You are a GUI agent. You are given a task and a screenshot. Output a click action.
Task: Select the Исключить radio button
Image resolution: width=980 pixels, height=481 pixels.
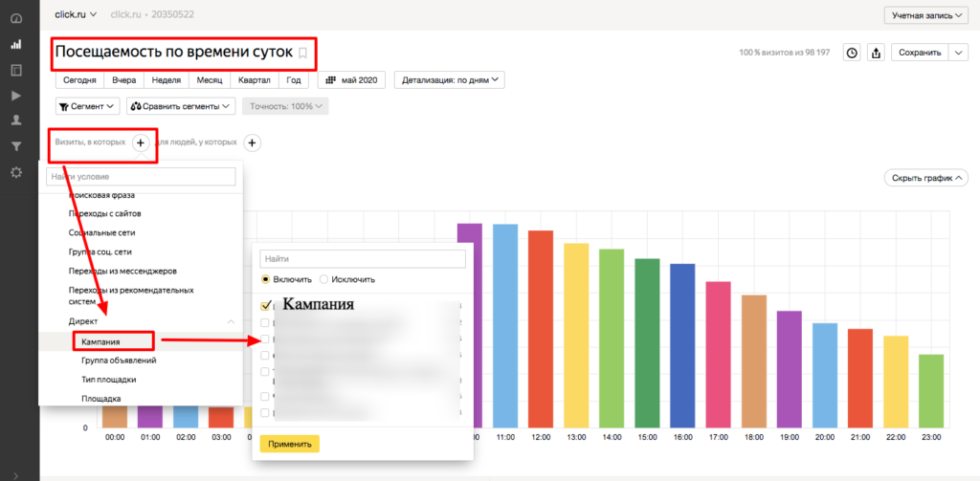click(323, 279)
